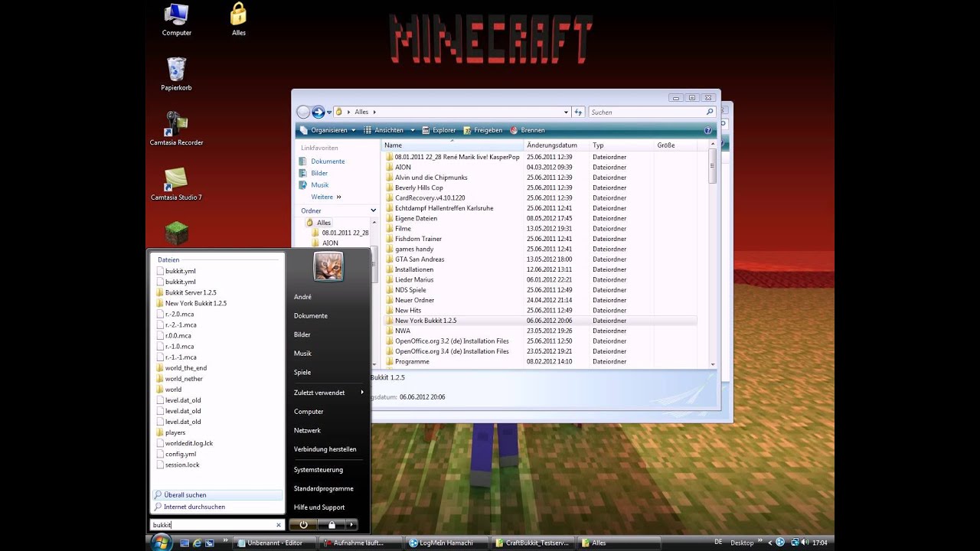Expand the Zuletzt verwendet submenu arrow

[362, 393]
